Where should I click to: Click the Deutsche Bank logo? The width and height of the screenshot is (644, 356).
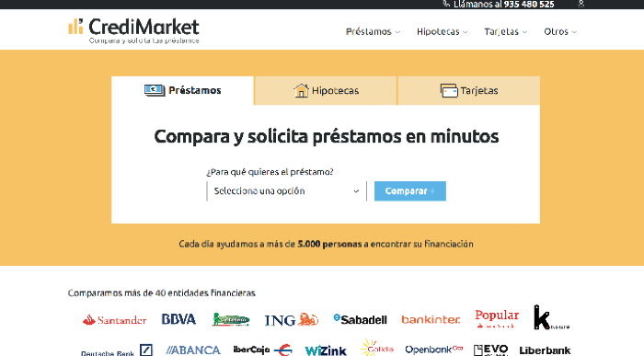click(x=117, y=350)
